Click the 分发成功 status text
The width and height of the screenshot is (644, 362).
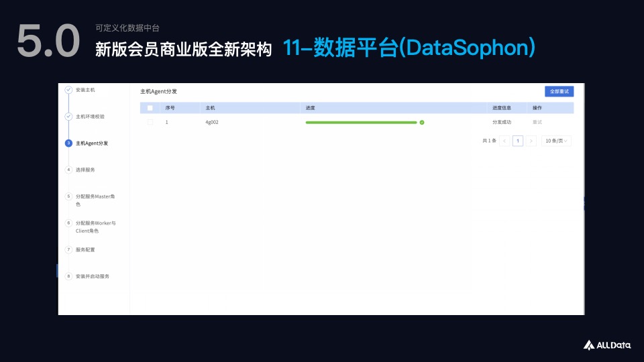click(x=502, y=122)
